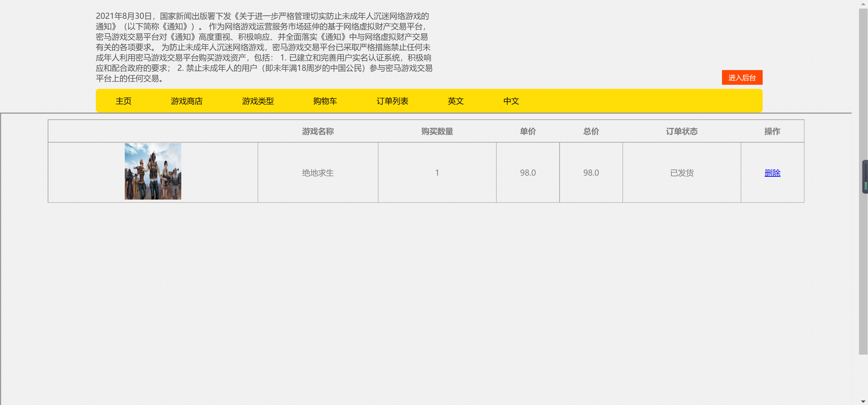
Task: Open the 游戏商店 page
Action: pos(187,101)
